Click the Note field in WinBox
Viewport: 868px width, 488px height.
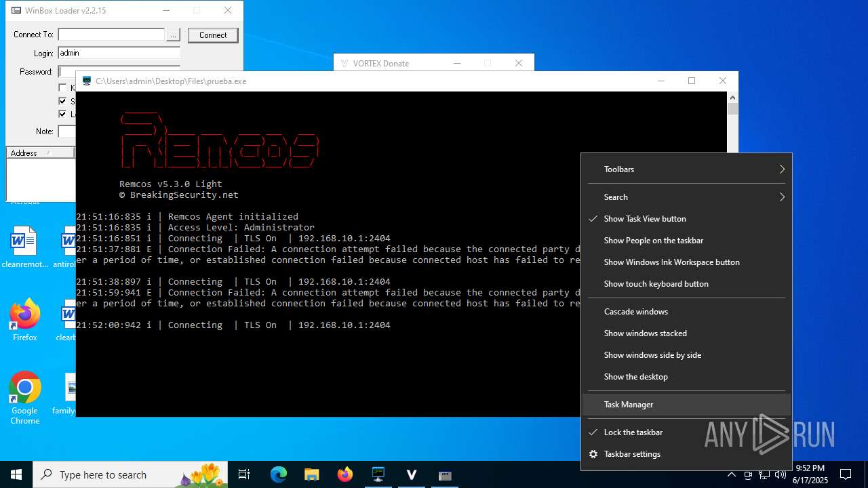(x=66, y=131)
